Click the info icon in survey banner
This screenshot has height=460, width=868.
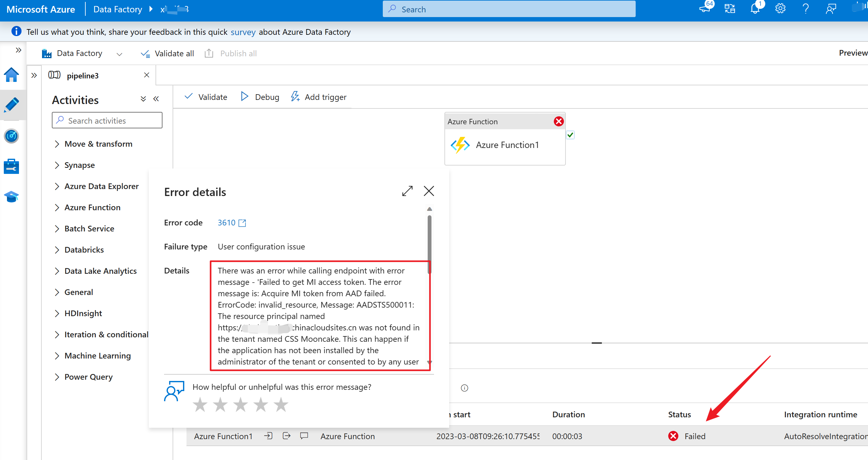[16, 31]
